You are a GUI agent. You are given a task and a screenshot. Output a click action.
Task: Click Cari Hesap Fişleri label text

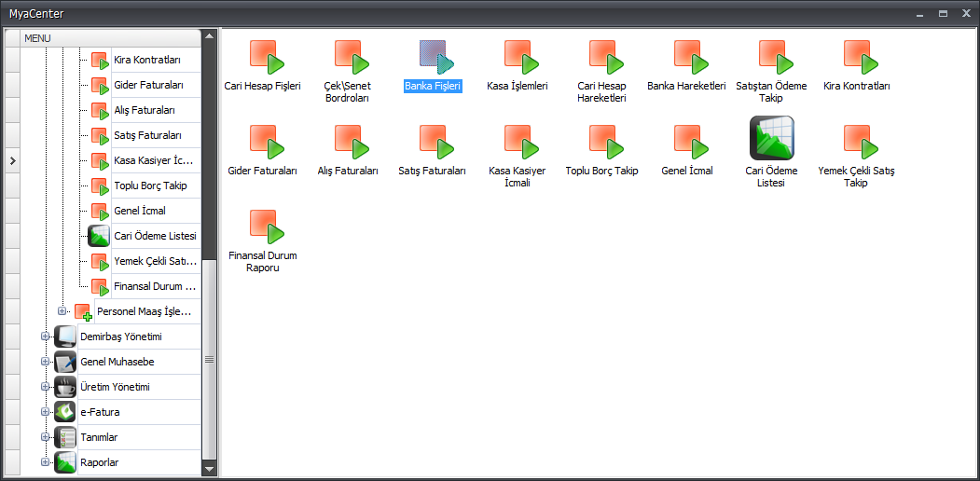point(263,86)
